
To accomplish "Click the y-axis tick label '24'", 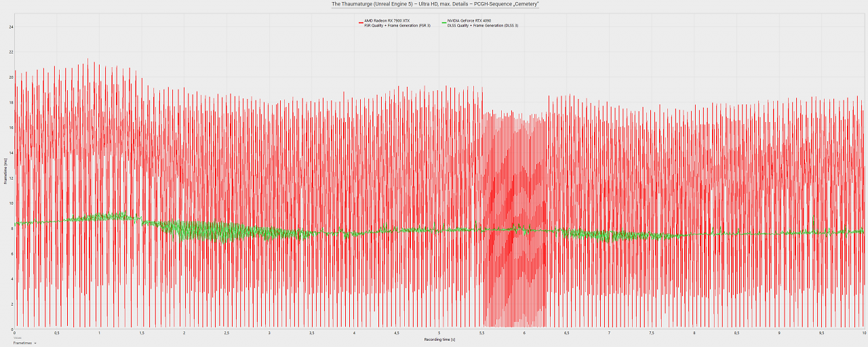I will point(11,27).
